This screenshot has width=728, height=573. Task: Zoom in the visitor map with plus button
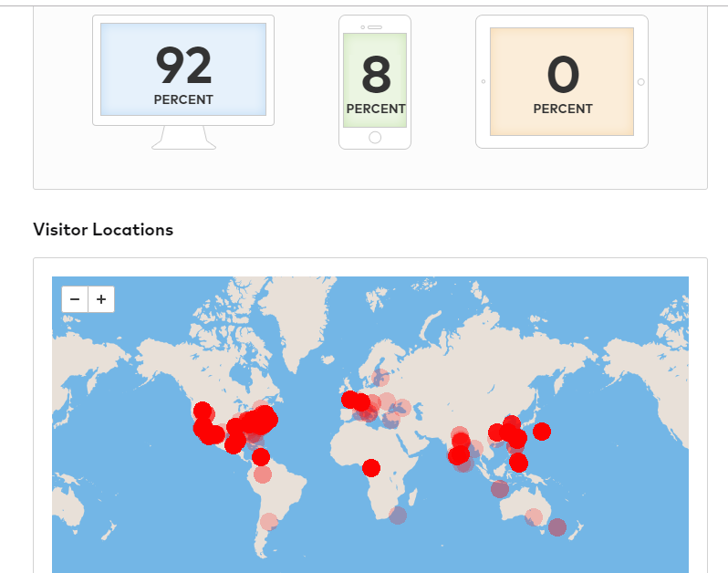click(x=101, y=299)
